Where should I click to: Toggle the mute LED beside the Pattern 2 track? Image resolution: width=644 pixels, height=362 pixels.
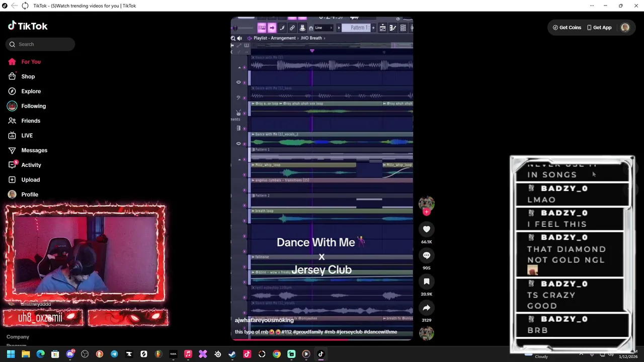(x=245, y=205)
